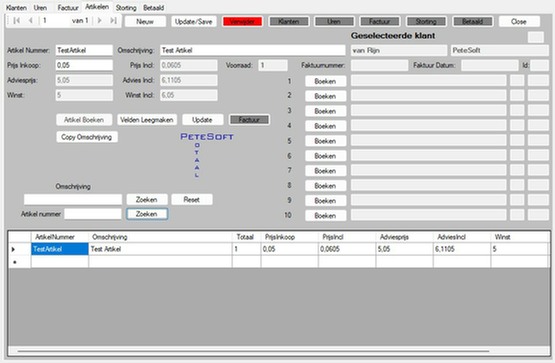Screen dimensions: 555x363
Task: Click Boeken button for line 6
Action: pos(325,156)
